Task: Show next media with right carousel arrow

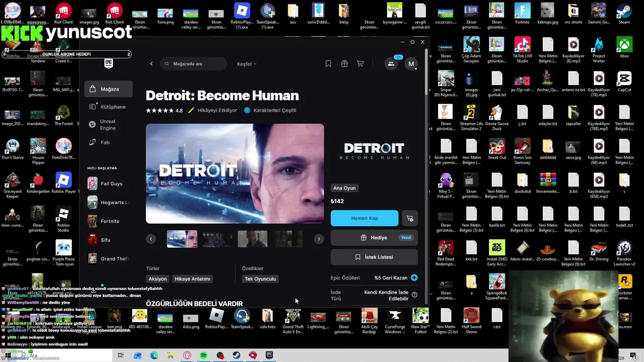Action: [318, 239]
